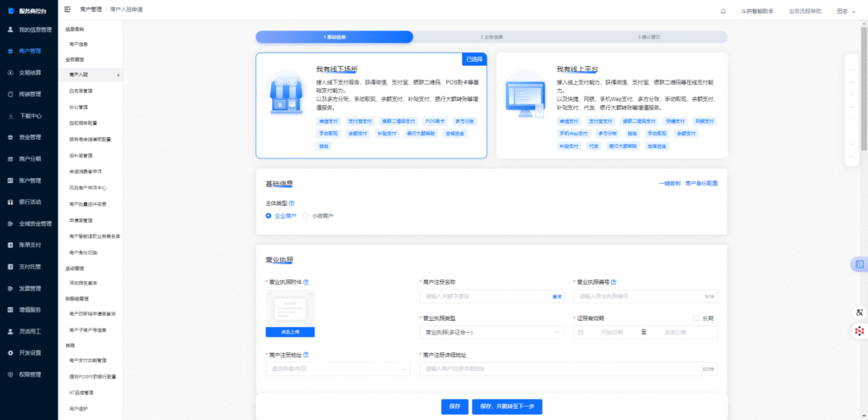
Task: Open 协议管理 in the submenu
Action: [79, 107]
